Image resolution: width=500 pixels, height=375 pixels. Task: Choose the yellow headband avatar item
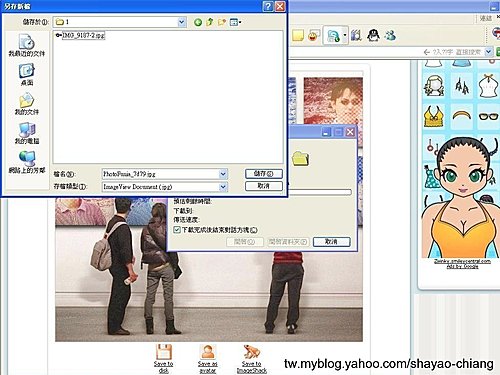(462, 116)
